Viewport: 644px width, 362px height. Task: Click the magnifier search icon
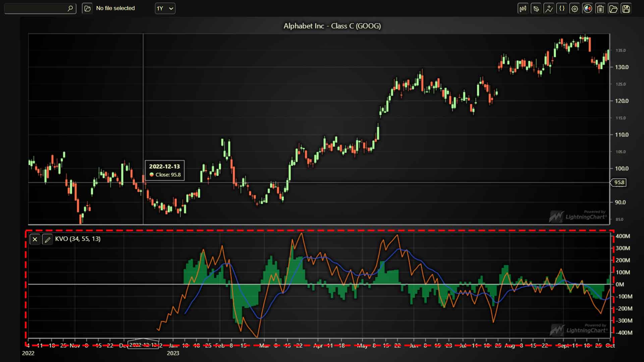tap(70, 8)
